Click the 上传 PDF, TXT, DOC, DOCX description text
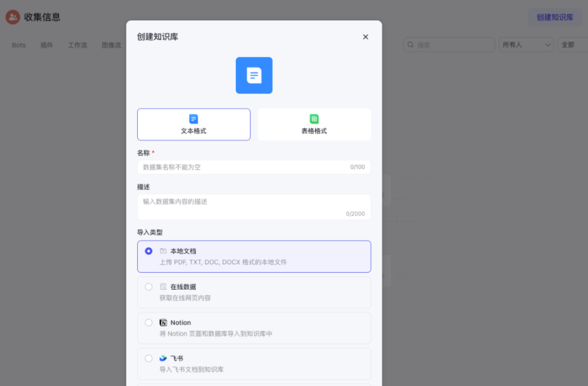The width and height of the screenshot is (588, 386). 223,262
